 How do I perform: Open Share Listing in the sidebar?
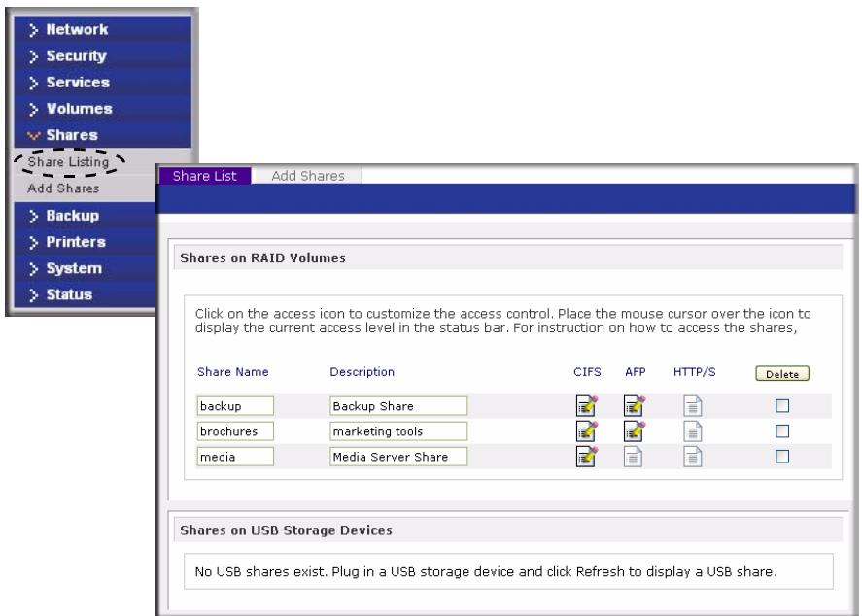pyautogui.click(x=69, y=162)
